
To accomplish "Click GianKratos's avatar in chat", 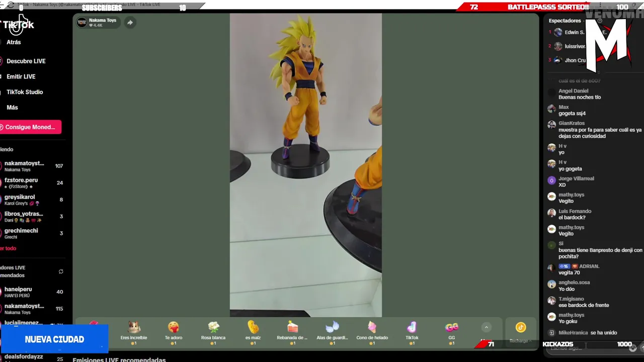I will tap(551, 125).
